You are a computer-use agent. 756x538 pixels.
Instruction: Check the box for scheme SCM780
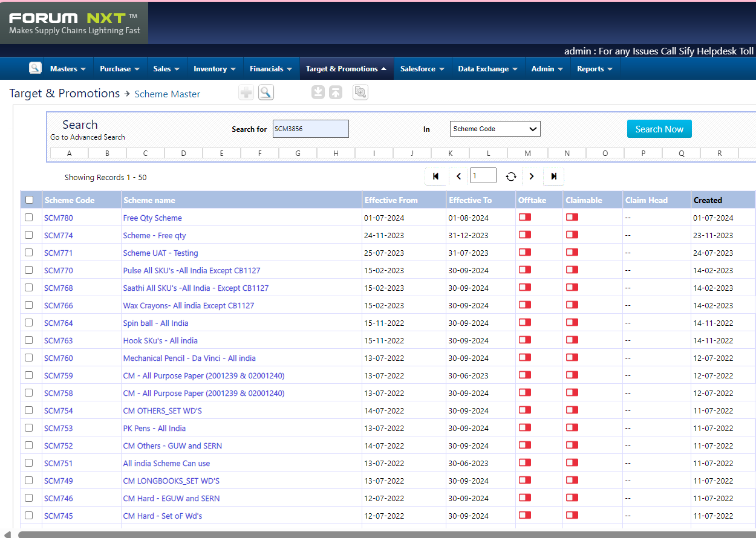coord(29,218)
